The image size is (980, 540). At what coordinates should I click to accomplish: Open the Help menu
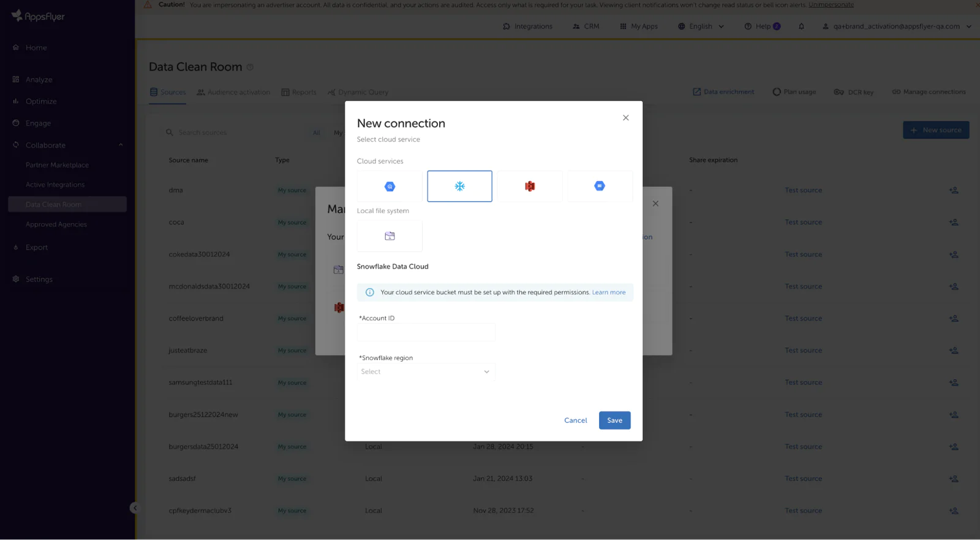(x=762, y=26)
